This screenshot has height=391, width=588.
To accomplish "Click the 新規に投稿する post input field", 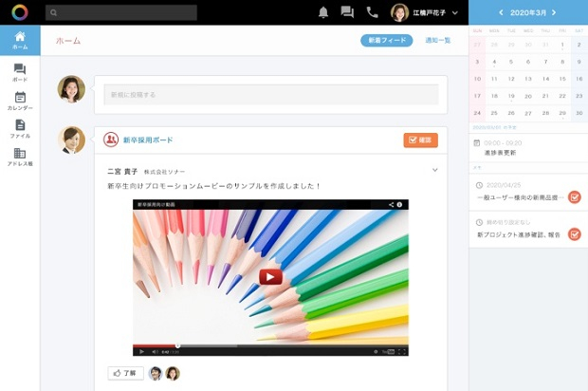I will (270, 94).
